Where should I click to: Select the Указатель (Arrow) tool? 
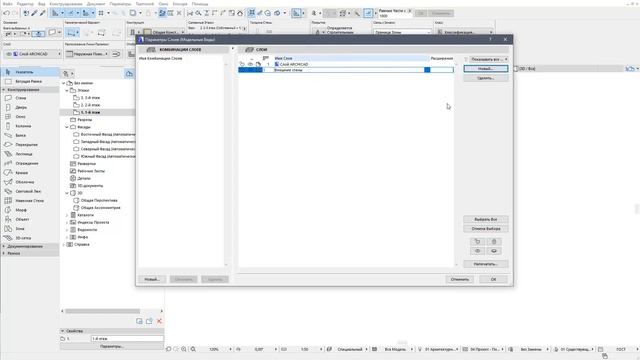click(x=30, y=72)
